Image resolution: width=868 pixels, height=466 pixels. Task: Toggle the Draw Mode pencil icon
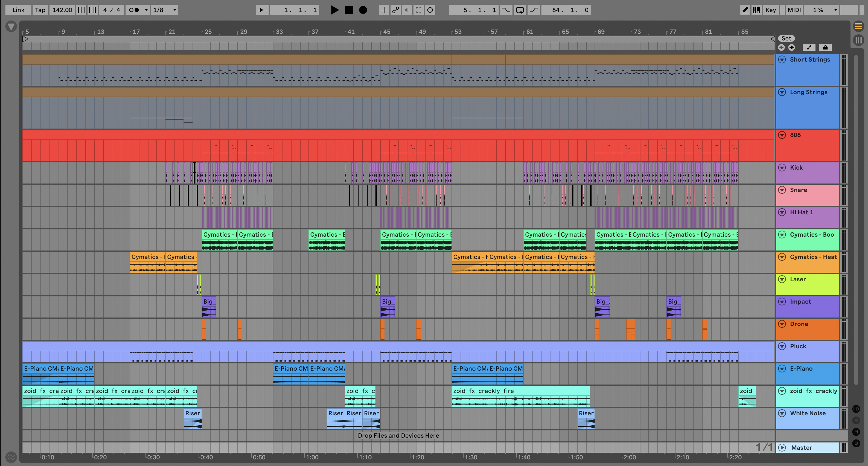(x=745, y=10)
